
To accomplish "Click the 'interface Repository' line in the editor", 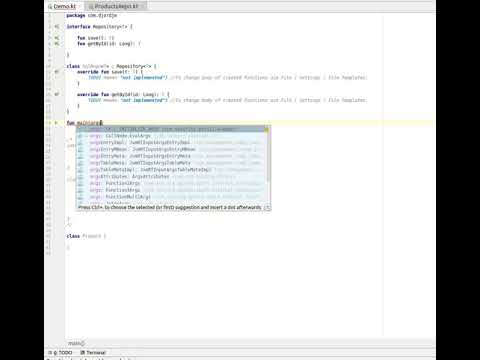I will click(x=99, y=27).
